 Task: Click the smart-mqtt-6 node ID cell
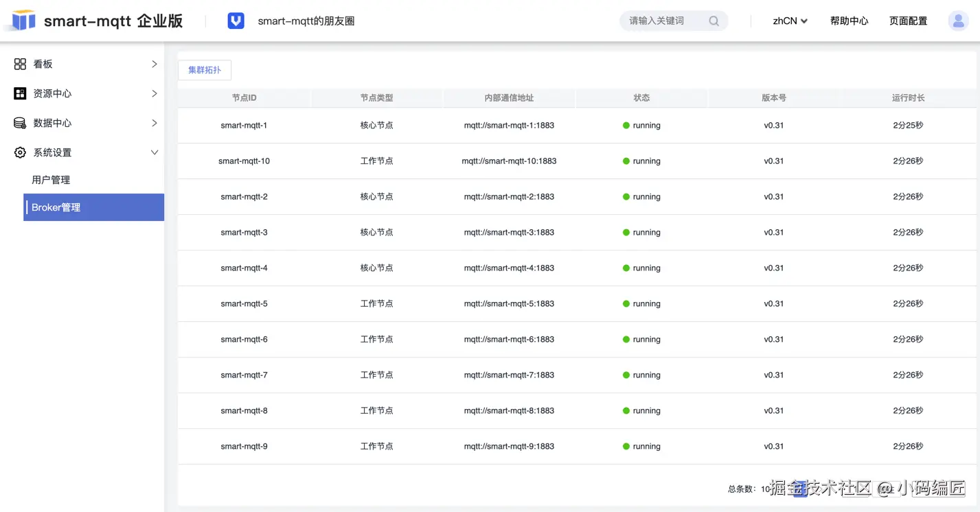(244, 340)
